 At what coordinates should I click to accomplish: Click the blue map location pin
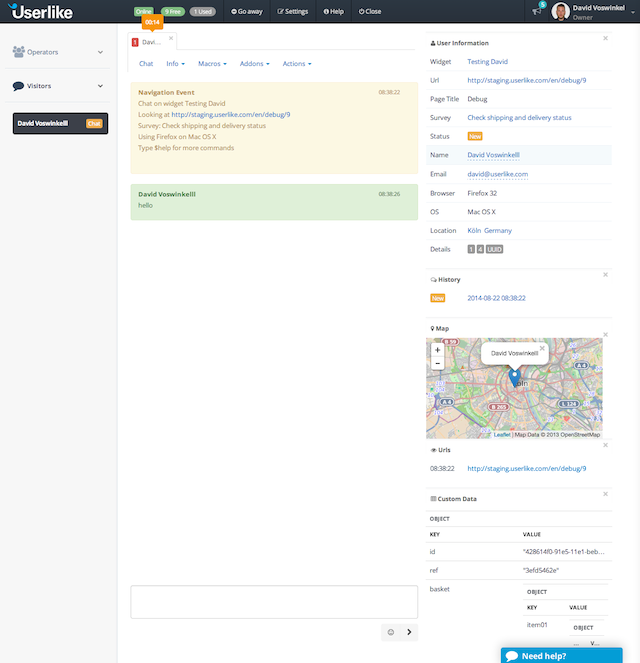[514, 378]
